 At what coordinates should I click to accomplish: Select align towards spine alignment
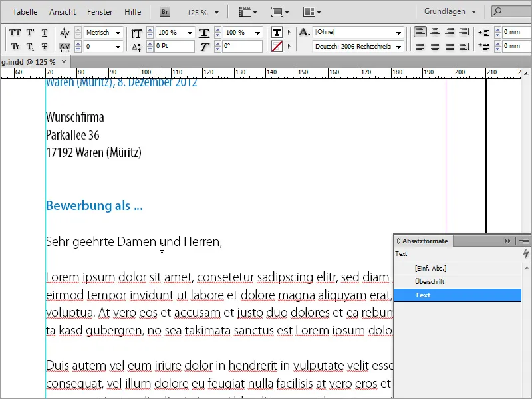pyautogui.click(x=464, y=32)
